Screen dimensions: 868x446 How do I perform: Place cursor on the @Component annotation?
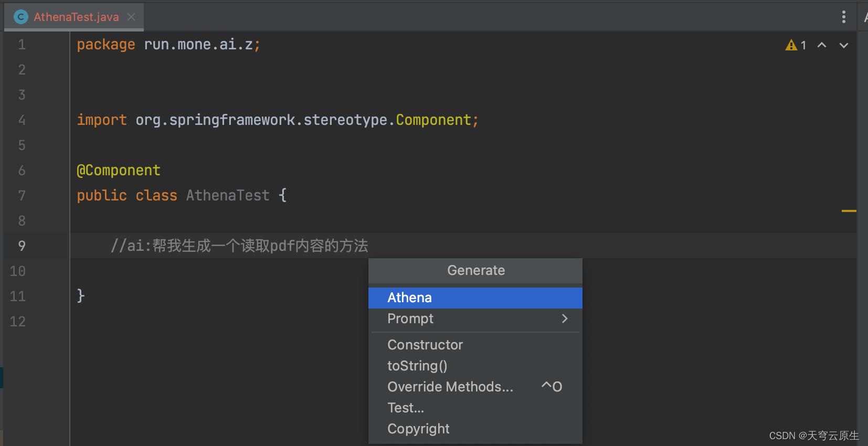click(119, 170)
